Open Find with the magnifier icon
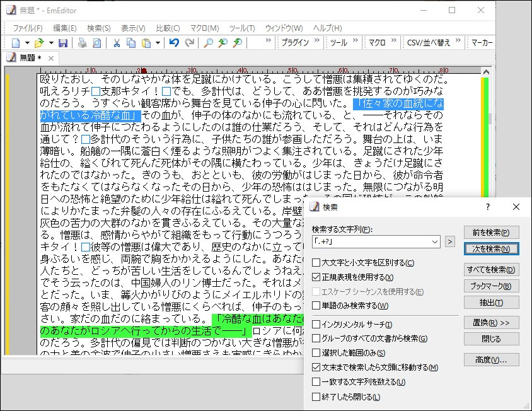Screen dimensions: 532x411 [x=208, y=43]
